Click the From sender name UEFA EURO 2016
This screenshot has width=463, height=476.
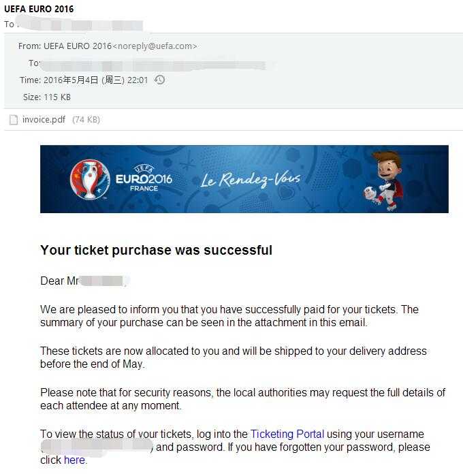click(78, 46)
